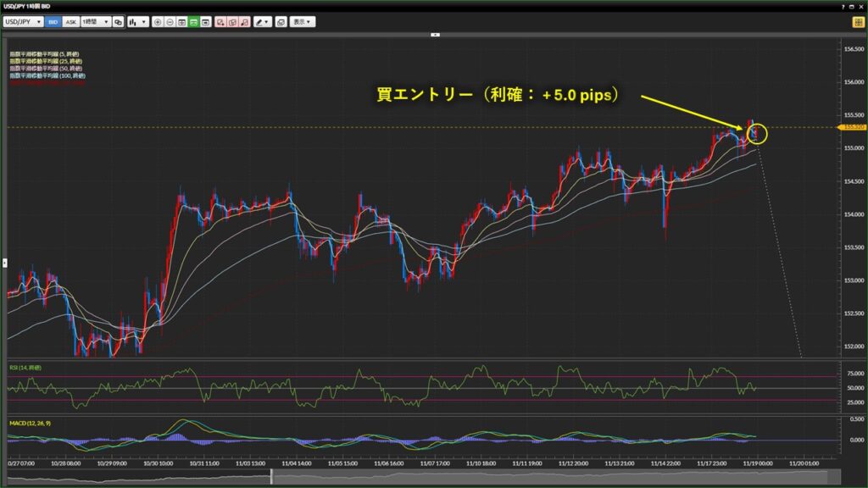Click the third red order tool icon
This screenshot has height=488, width=868.
[x=244, y=21]
